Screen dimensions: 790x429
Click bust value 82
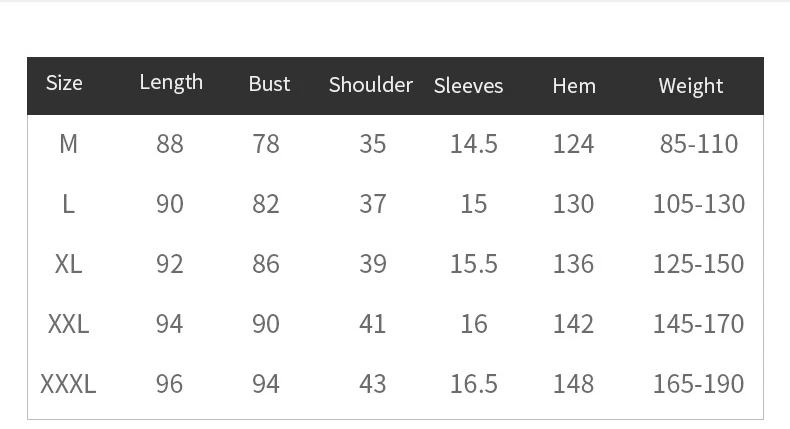[x=266, y=204]
